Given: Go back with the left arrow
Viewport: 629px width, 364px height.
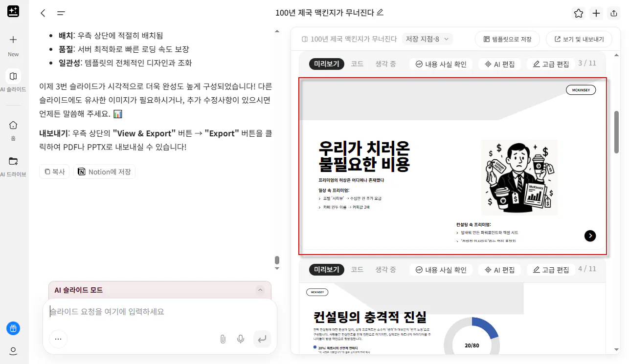Looking at the screenshot, I should [x=43, y=13].
